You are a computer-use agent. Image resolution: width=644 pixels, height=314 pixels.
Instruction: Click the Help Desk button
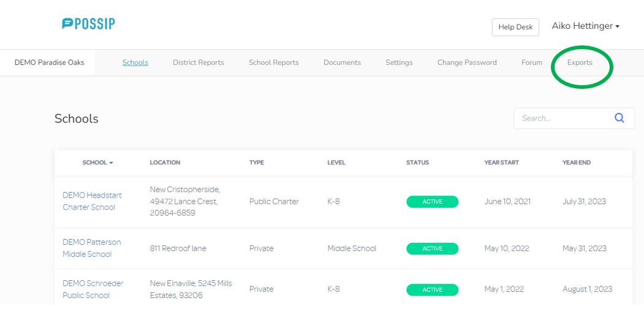pos(515,27)
